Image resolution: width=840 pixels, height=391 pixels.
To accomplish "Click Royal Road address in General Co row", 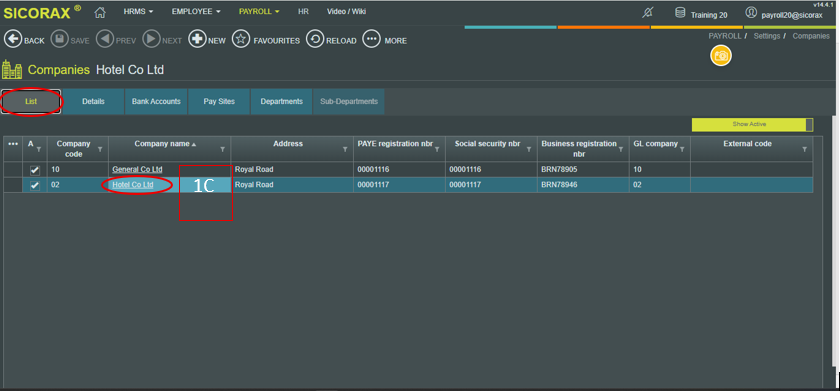I will click(292, 170).
